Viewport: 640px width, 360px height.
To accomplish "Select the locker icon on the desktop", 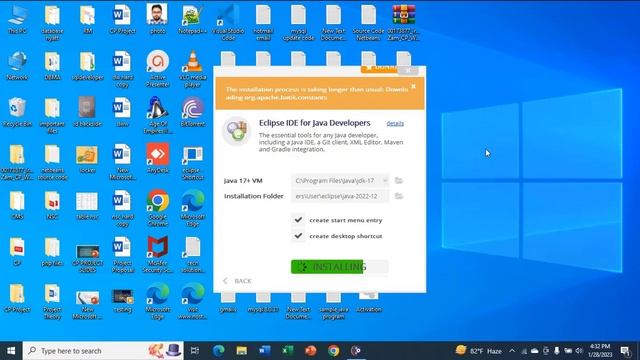I will tap(87, 159).
